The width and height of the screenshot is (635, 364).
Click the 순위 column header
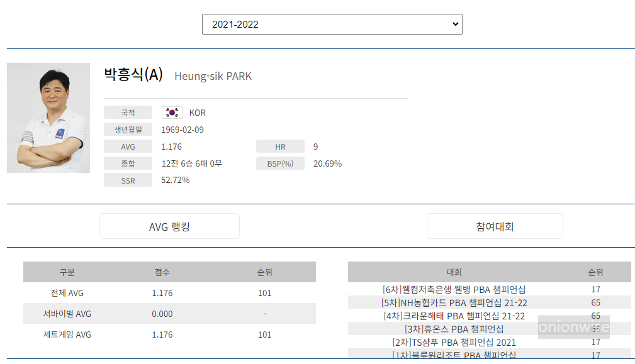pyautogui.click(x=595, y=272)
